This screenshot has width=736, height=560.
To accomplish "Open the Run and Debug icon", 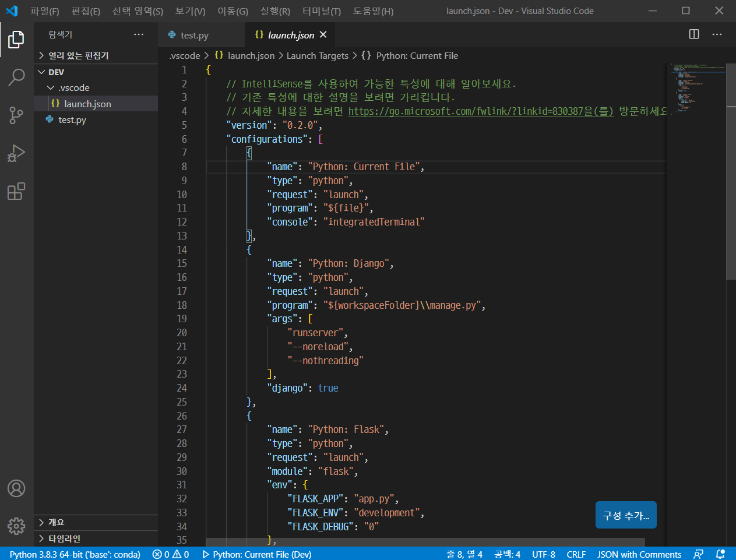I will (x=16, y=153).
